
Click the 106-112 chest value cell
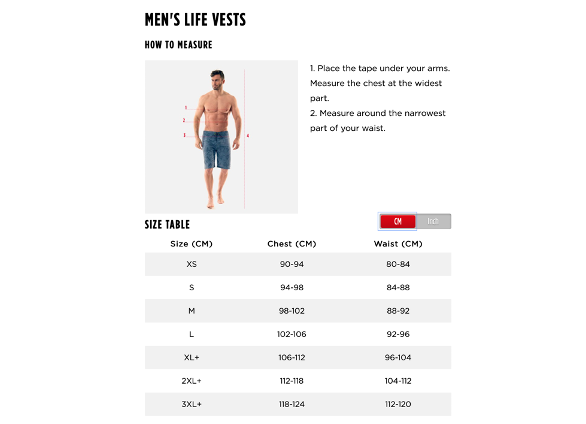[x=292, y=358]
